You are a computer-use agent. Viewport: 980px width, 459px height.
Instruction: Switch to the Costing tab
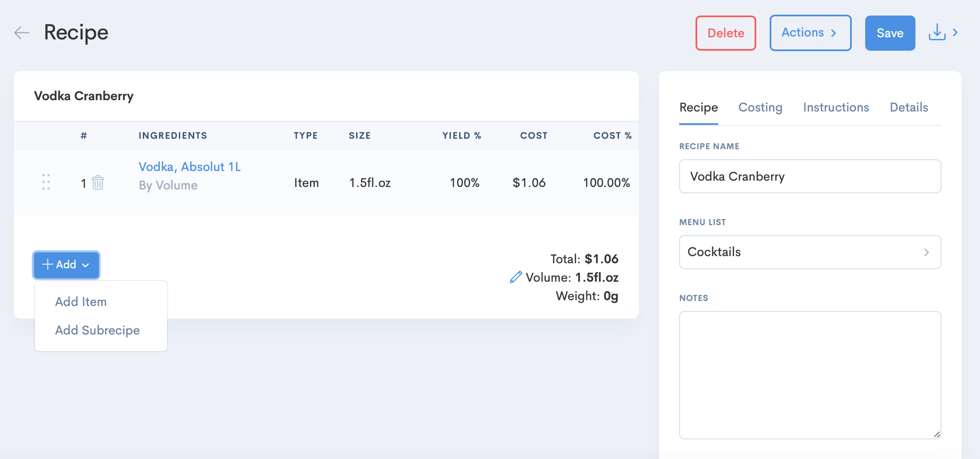tap(760, 107)
